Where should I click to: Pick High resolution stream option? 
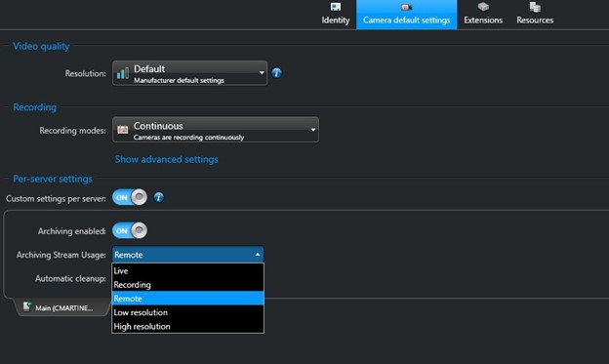(x=188, y=326)
